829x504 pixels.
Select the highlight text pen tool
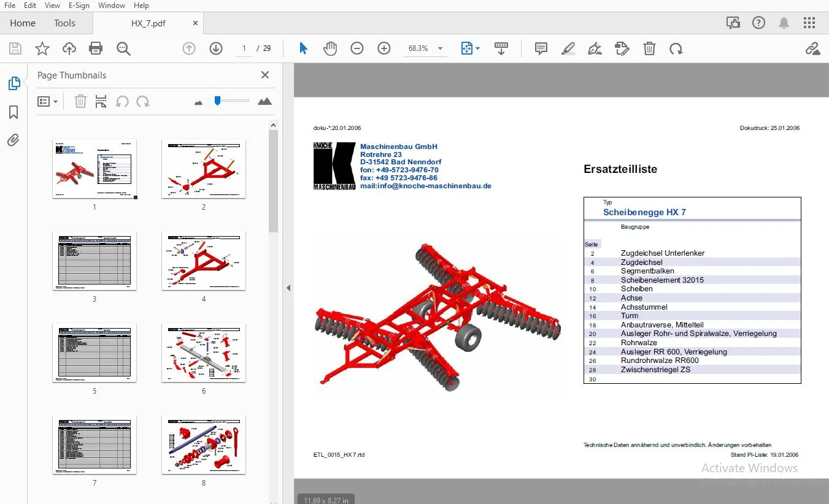(568, 48)
